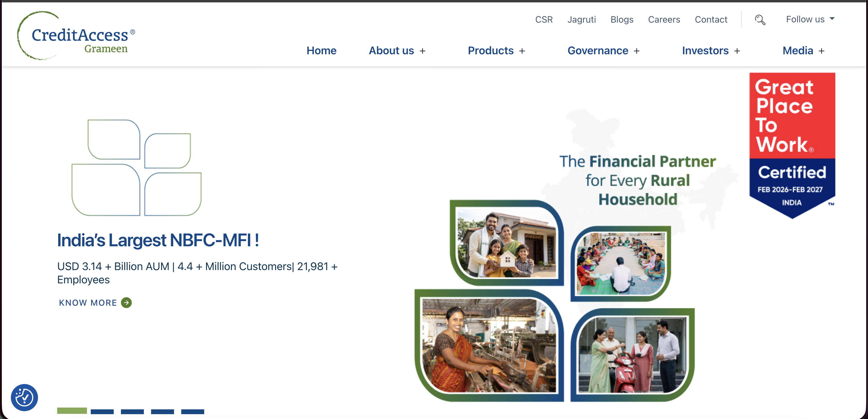
Task: Open the search magnifier icon
Action: (760, 20)
